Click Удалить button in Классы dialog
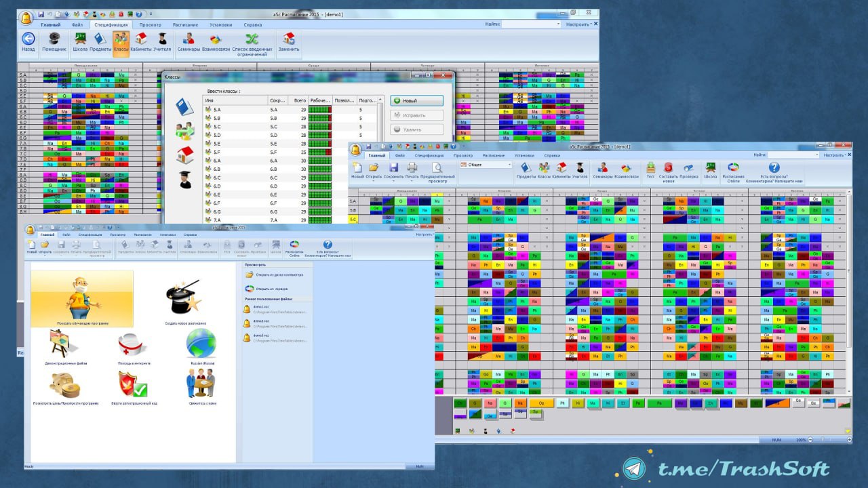Image resolution: width=868 pixels, height=488 pixels. point(416,129)
